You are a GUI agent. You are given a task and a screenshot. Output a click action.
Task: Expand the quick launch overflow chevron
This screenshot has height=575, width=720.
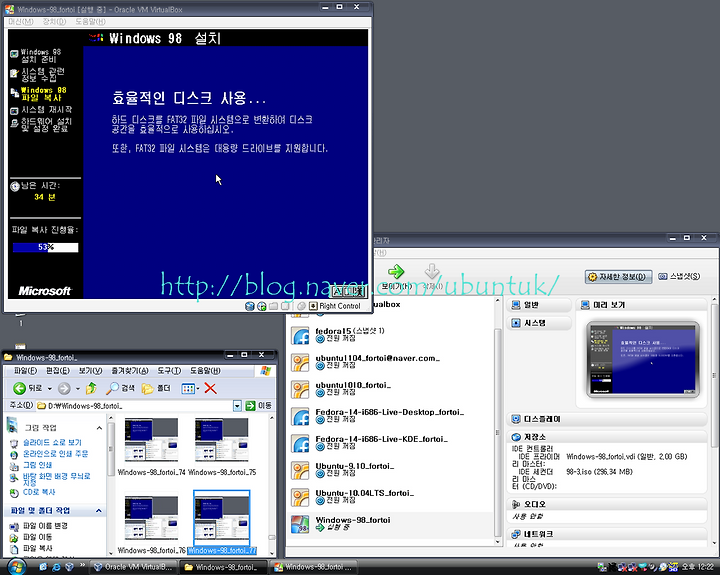click(x=82, y=564)
